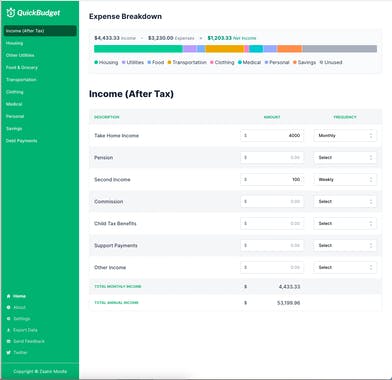Open the Settings link
Image resolution: width=392 pixels, height=380 pixels.
[22, 319]
